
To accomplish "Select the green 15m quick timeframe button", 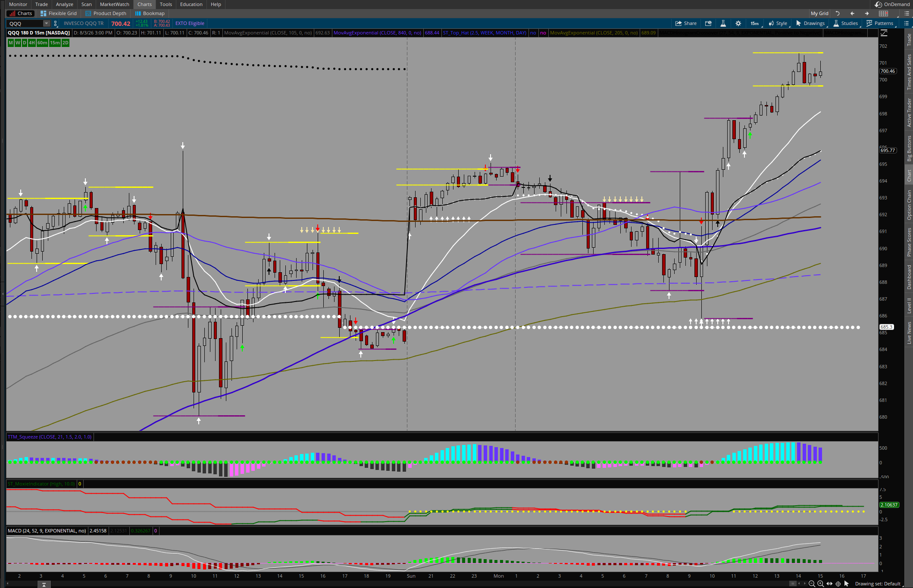I will coord(55,43).
